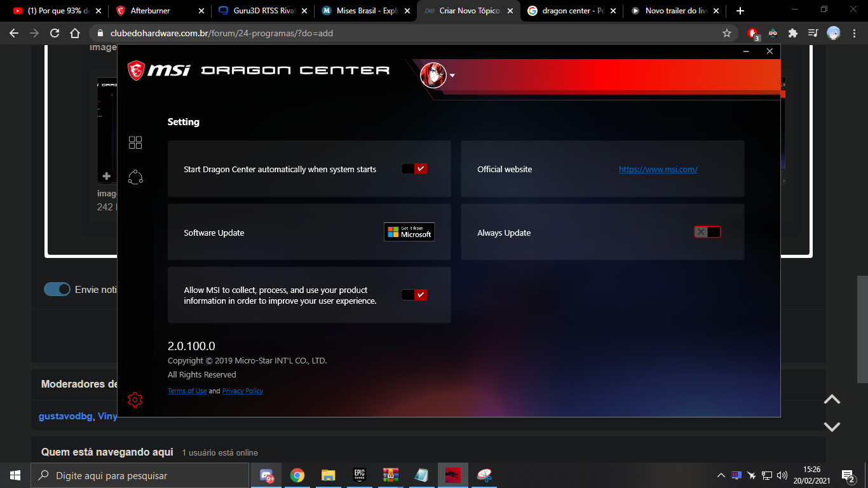Open gustavodbg moderator profile link
868x488 pixels.
(65, 416)
